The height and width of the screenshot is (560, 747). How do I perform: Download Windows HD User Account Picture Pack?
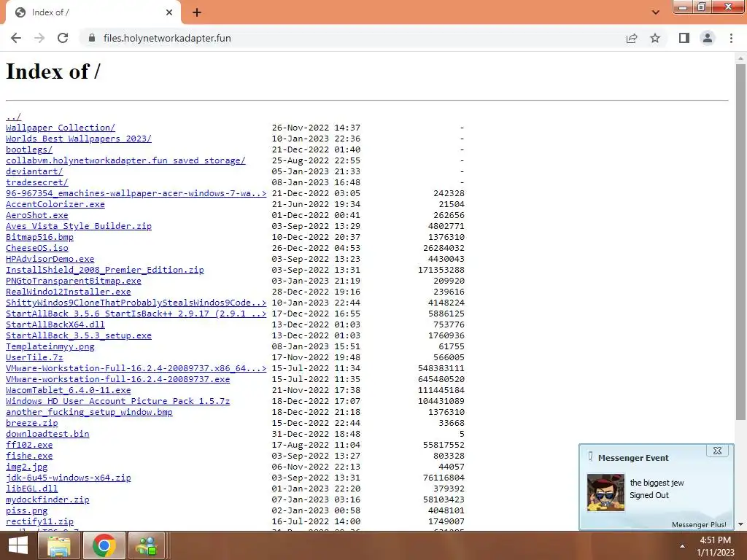(117, 402)
